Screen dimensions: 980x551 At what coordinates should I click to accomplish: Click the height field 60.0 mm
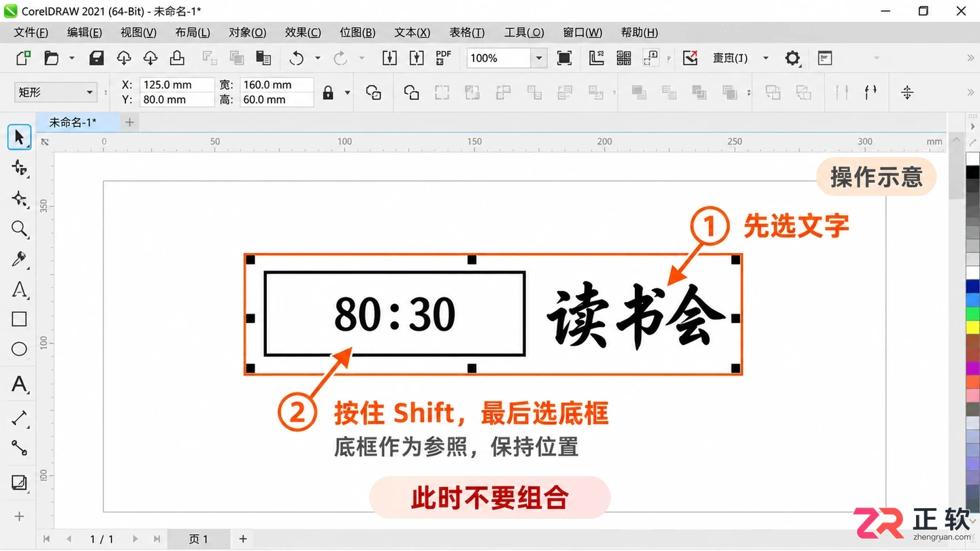pyautogui.click(x=277, y=99)
